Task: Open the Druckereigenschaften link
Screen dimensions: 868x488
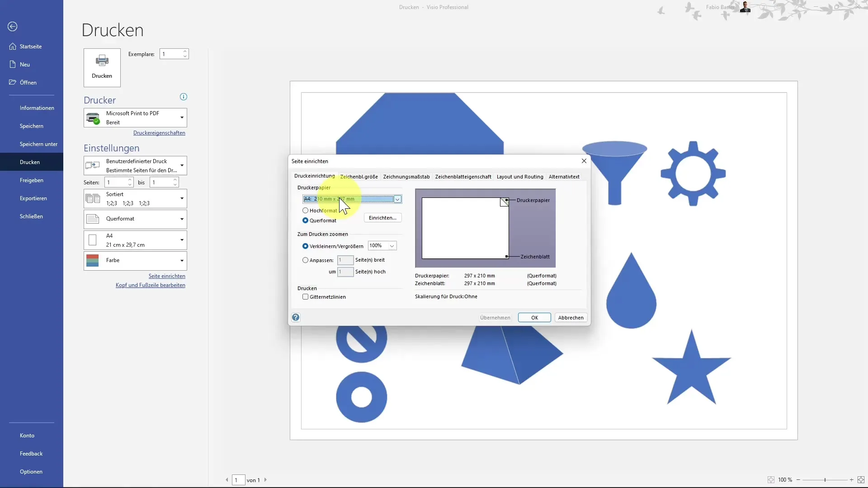Action: pos(159,133)
